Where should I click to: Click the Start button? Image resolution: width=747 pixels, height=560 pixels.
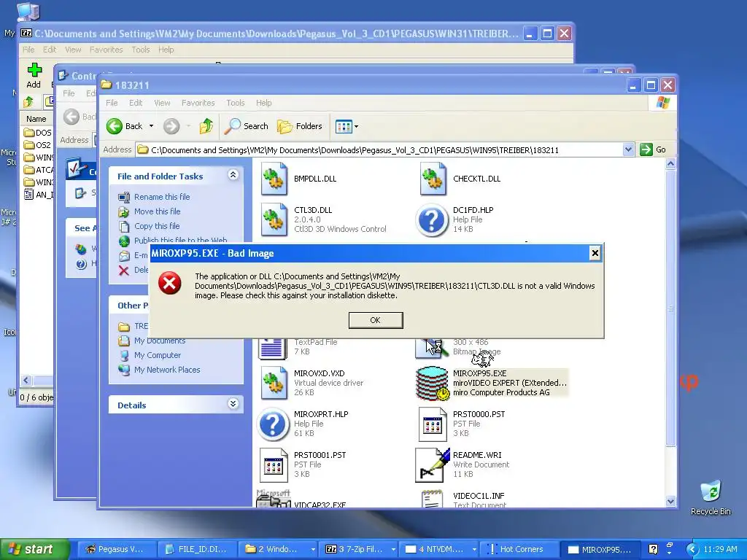pyautogui.click(x=34, y=549)
